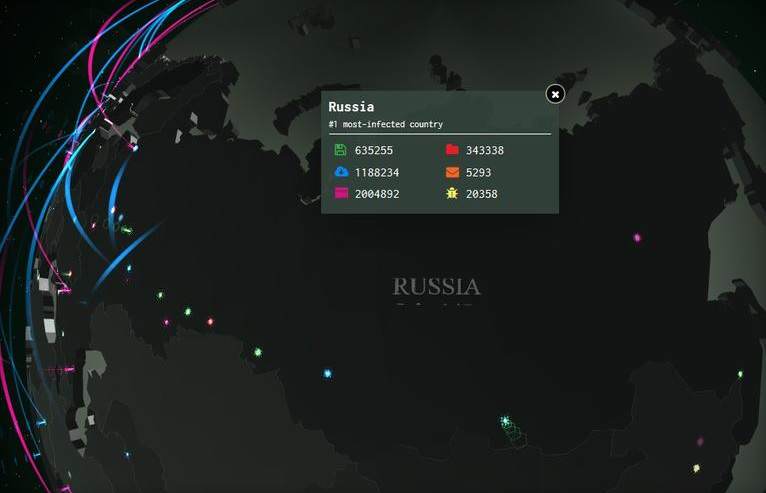The height and width of the screenshot is (493, 766).
Task: Close the Russia info popup
Action: coord(555,94)
